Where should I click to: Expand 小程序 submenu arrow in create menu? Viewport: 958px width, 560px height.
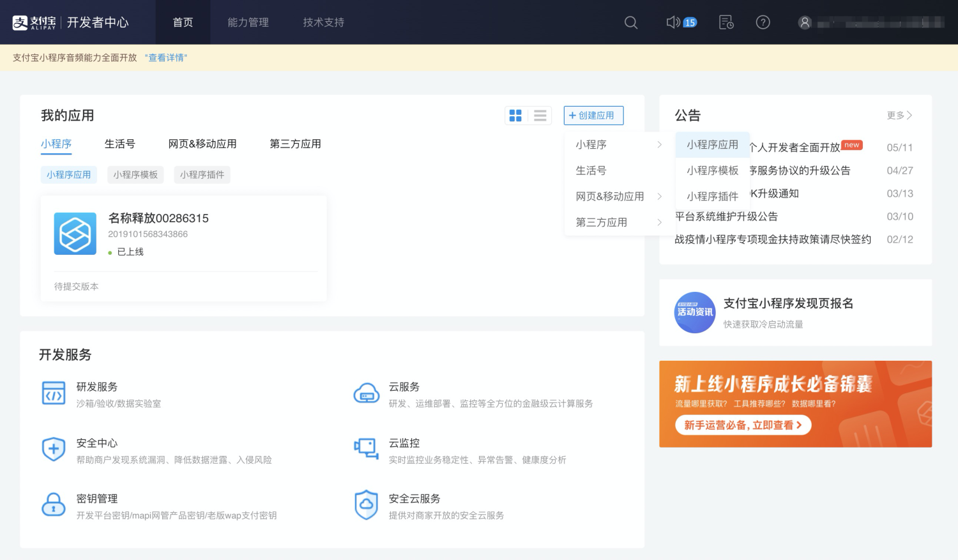click(660, 145)
